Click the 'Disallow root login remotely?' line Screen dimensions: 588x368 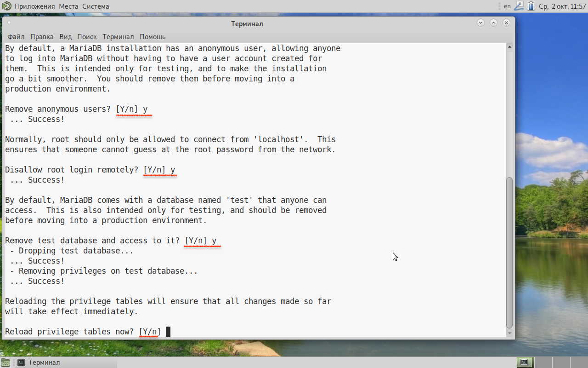coord(90,170)
